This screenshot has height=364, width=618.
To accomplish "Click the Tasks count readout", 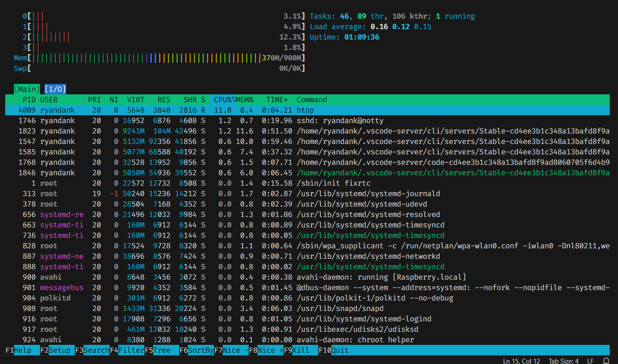I will [392, 16].
